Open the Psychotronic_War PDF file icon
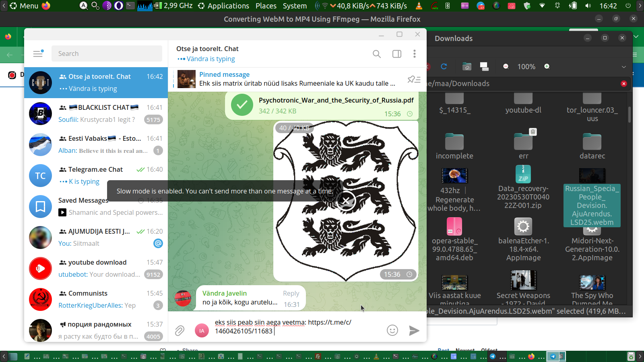 [242, 105]
